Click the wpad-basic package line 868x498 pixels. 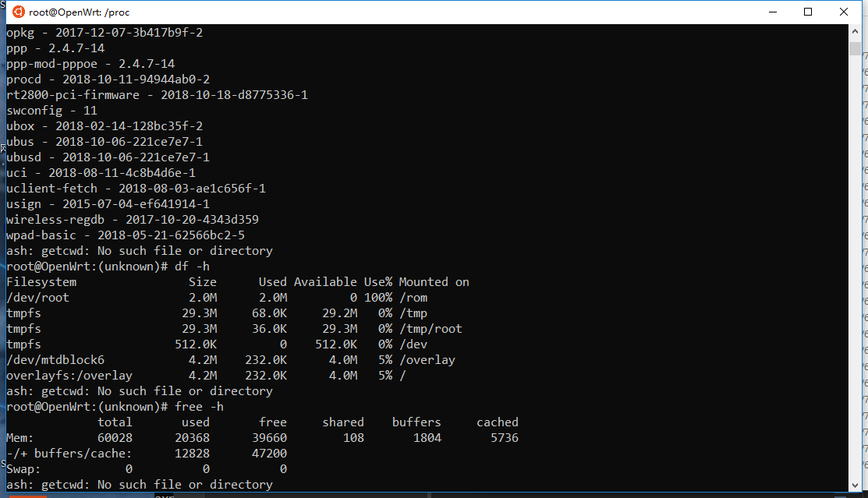(126, 235)
